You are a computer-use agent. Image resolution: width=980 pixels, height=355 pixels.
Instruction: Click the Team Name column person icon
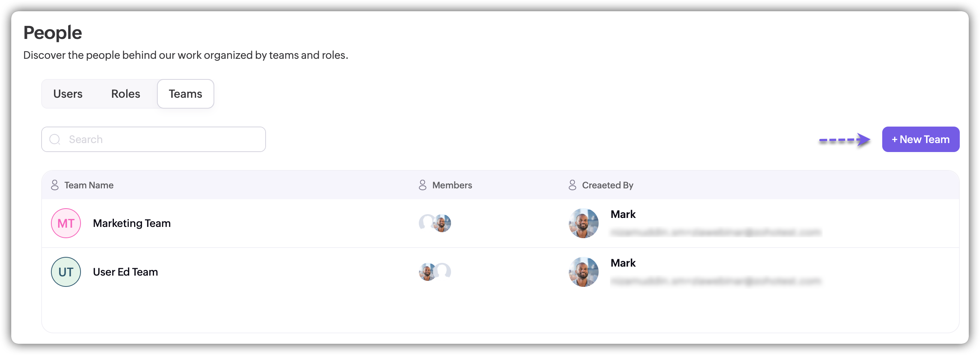(x=55, y=185)
